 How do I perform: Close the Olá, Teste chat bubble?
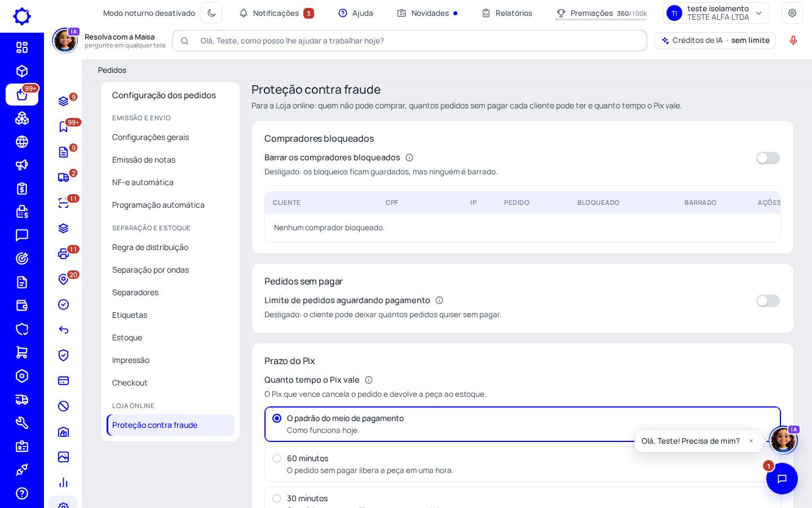pos(751,441)
